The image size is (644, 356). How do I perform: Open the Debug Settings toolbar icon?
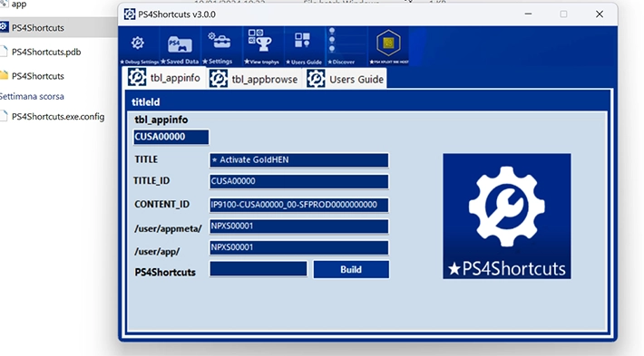click(139, 46)
